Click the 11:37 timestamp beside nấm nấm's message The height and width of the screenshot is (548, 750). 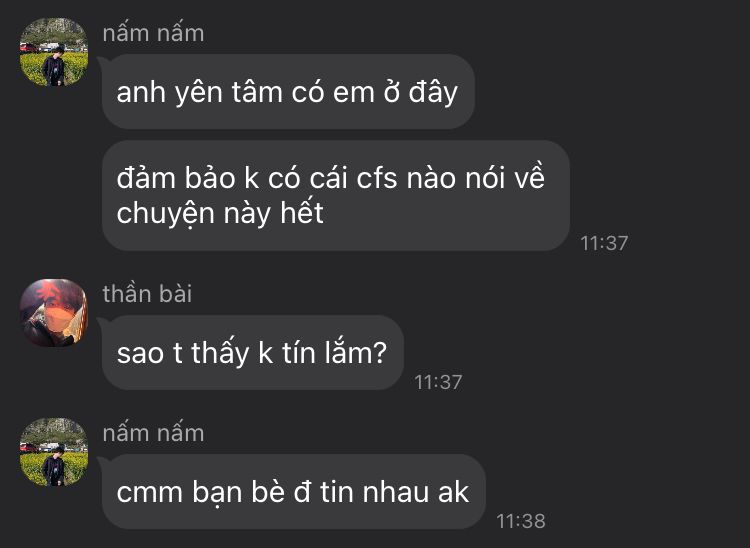pyautogui.click(x=604, y=243)
